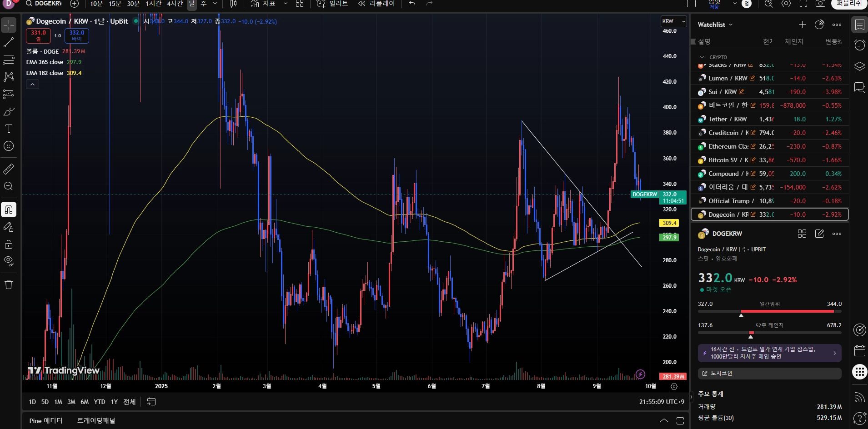Click the 331.0 sell price button
The image size is (868, 429).
point(38,35)
